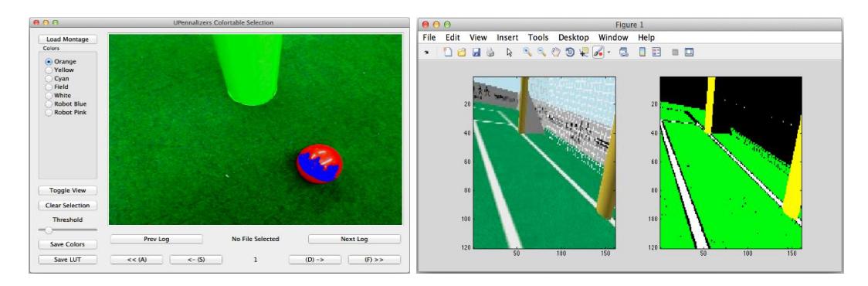Click the Threshold slider handle
Screen dimensions: 868x286
click(x=49, y=230)
